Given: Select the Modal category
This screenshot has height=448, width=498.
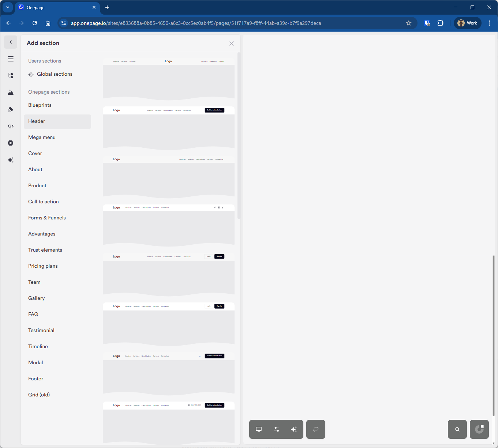Looking at the screenshot, I should tap(57, 363).
